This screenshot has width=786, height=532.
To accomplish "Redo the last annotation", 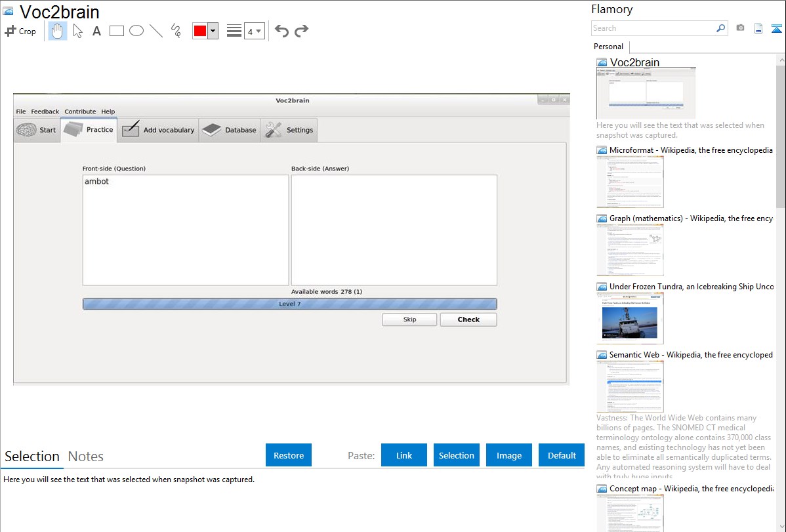I will [301, 31].
